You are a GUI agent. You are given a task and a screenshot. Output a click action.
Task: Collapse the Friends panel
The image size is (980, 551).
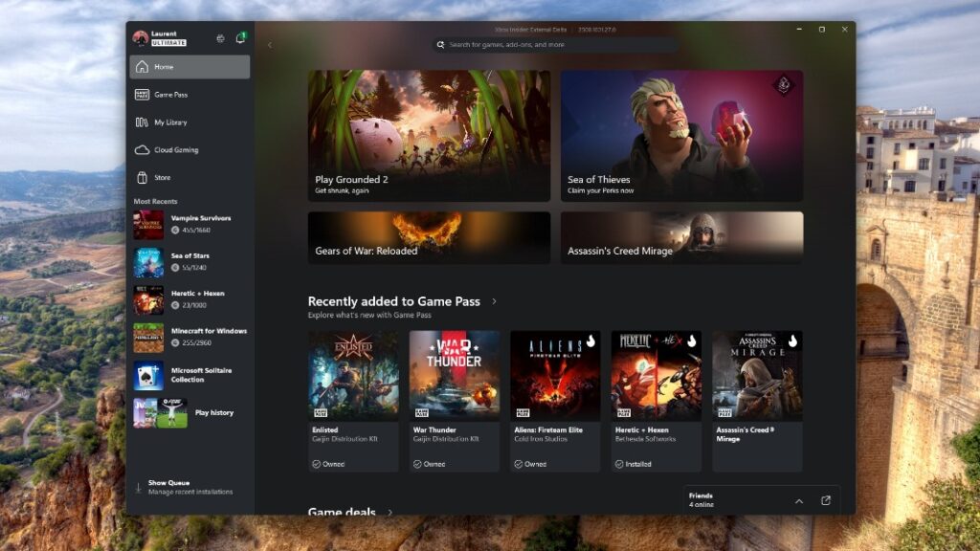[800, 500]
